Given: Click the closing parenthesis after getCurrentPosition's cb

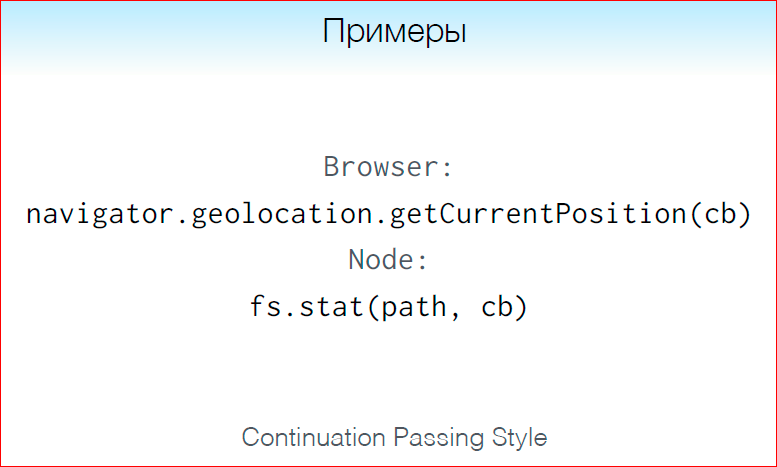Looking at the screenshot, I should pos(742,214).
